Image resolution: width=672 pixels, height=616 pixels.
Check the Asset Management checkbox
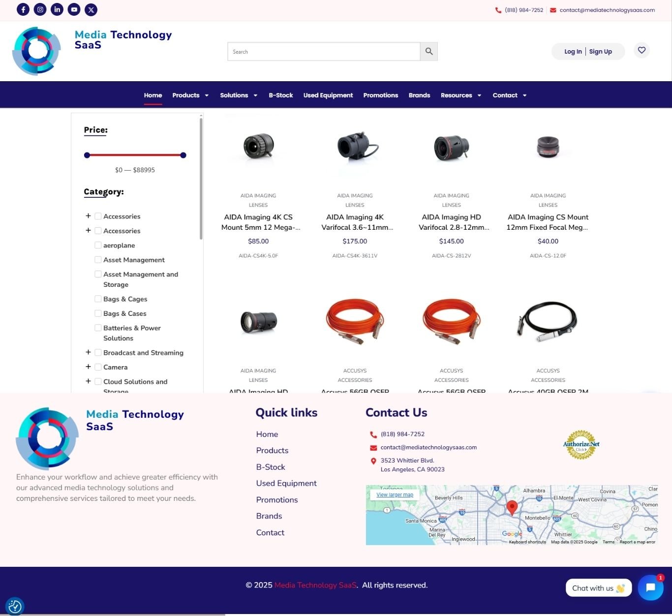click(98, 259)
